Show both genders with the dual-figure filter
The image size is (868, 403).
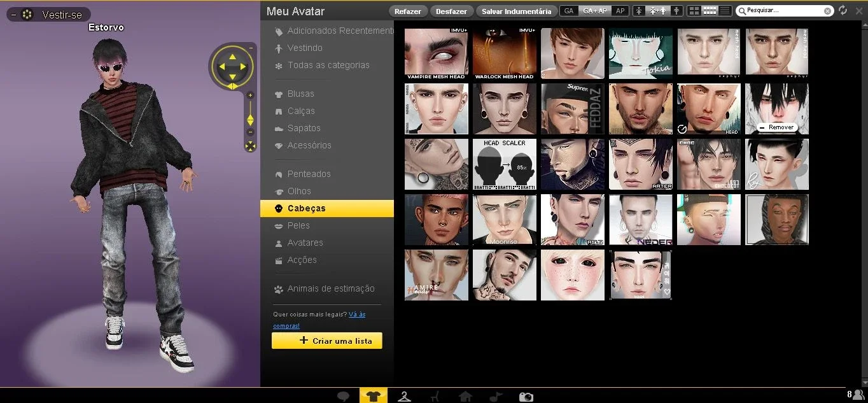658,11
